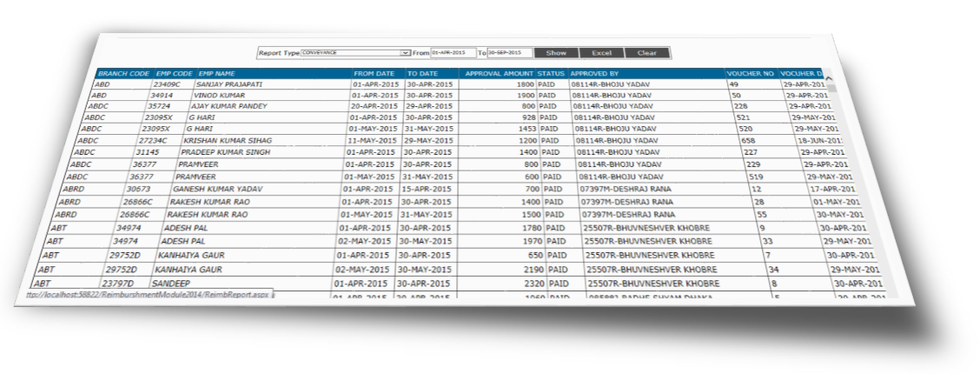Screen dimensions: 980x374
Task: Click the VOUCHER NO column header
Action: [x=749, y=74]
